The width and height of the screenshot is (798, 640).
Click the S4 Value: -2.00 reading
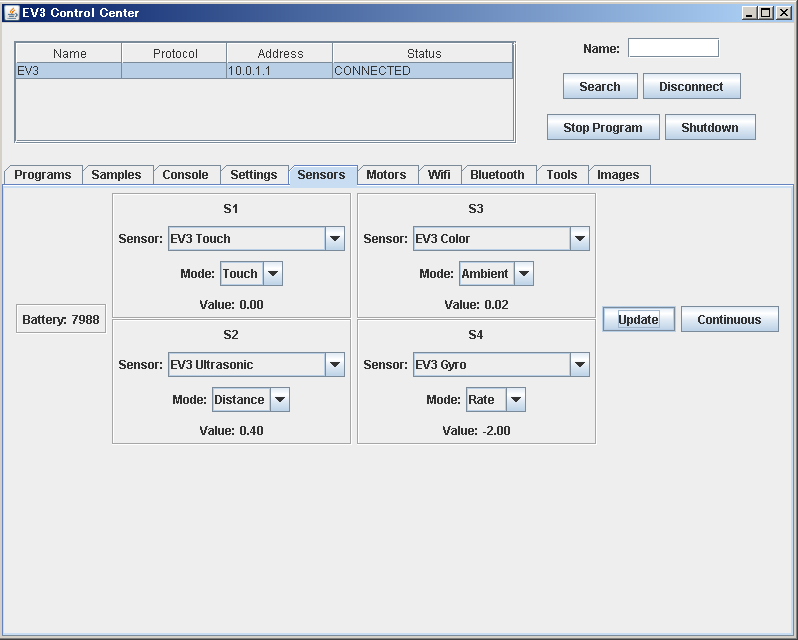(x=476, y=431)
